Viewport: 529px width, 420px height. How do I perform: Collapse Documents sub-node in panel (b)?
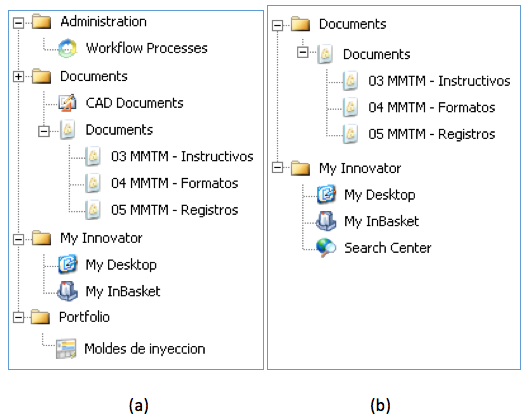click(x=303, y=52)
